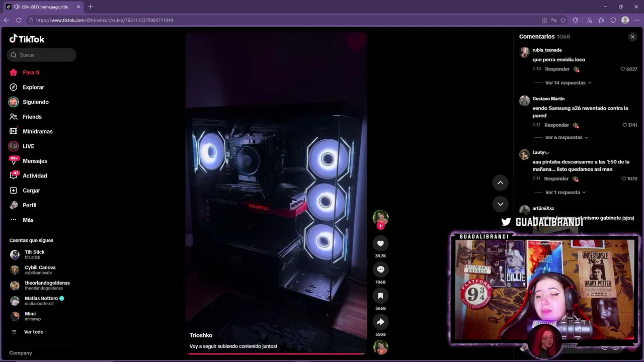Focus the Buscar search field
This screenshot has height=362, width=644.
[42, 55]
